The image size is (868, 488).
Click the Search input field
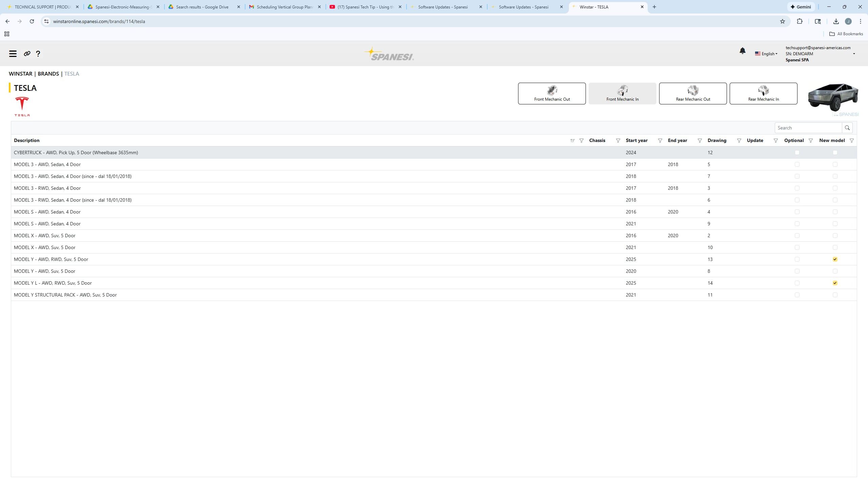coord(808,128)
